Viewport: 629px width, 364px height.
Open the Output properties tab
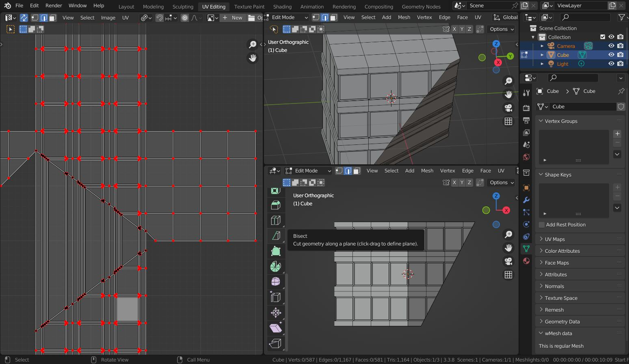pyautogui.click(x=526, y=121)
